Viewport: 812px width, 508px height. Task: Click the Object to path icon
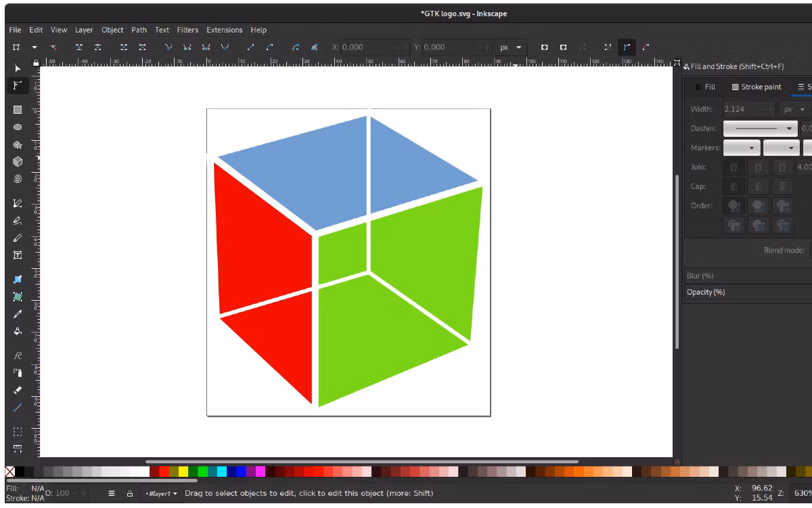[x=296, y=47]
